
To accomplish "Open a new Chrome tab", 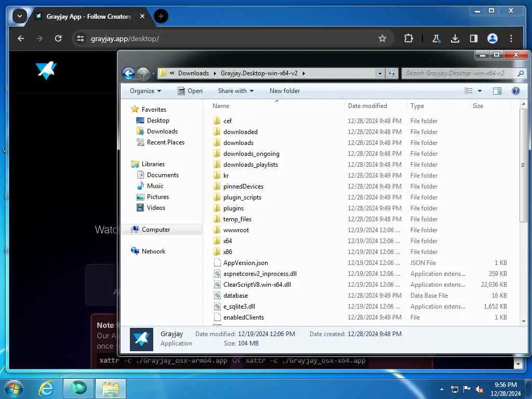I will (161, 16).
